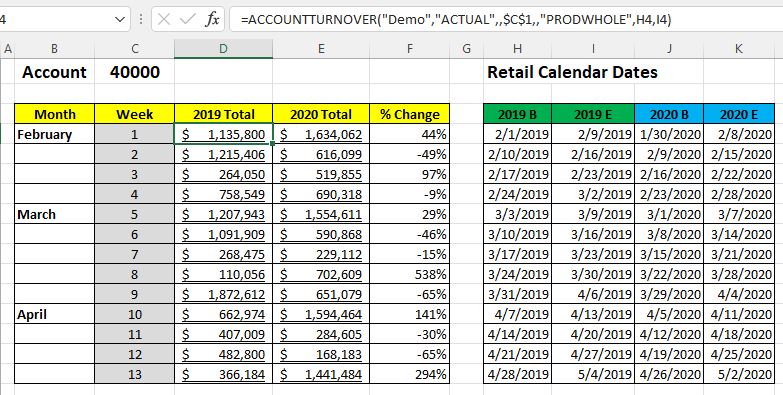
Task: Click the 97% change cell
Action: tap(410, 174)
